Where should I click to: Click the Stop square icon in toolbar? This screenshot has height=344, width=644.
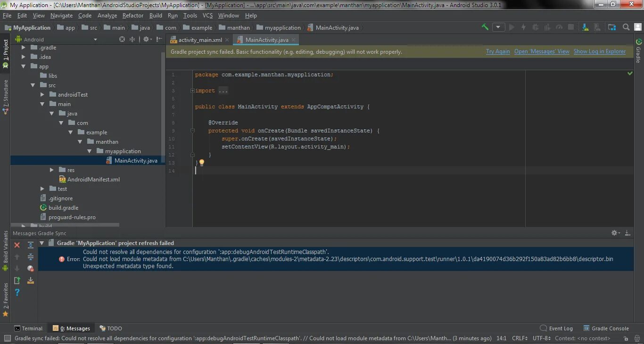[571, 27]
